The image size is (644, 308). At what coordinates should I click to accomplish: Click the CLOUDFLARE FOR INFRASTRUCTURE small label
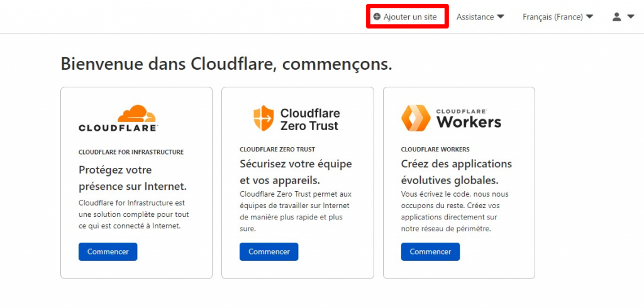(131, 152)
